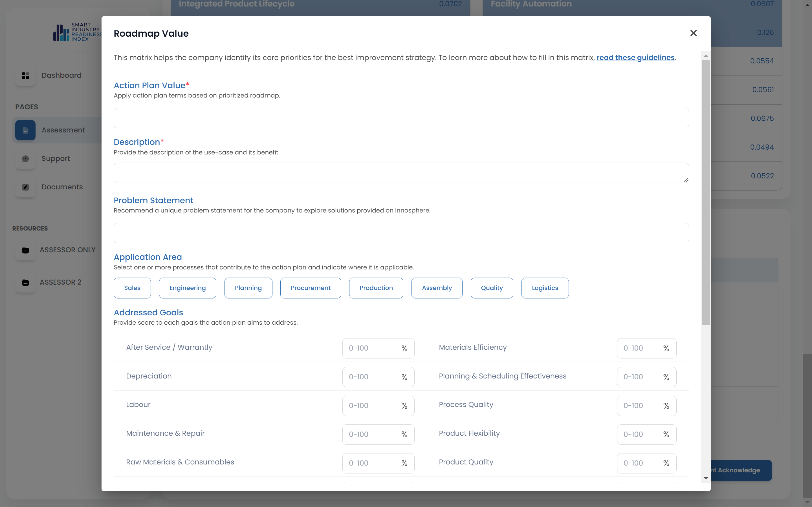812x507 pixels.
Task: Click the Description text area
Action: point(401,173)
